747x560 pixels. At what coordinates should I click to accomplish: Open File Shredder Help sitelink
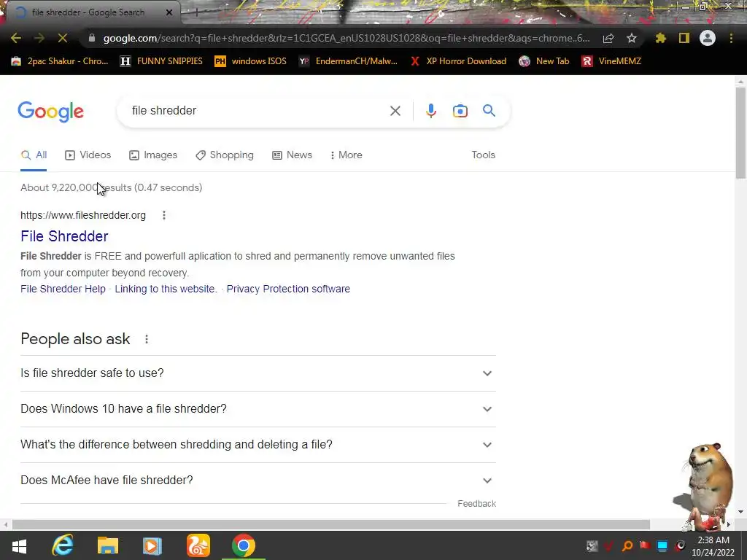[63, 289]
